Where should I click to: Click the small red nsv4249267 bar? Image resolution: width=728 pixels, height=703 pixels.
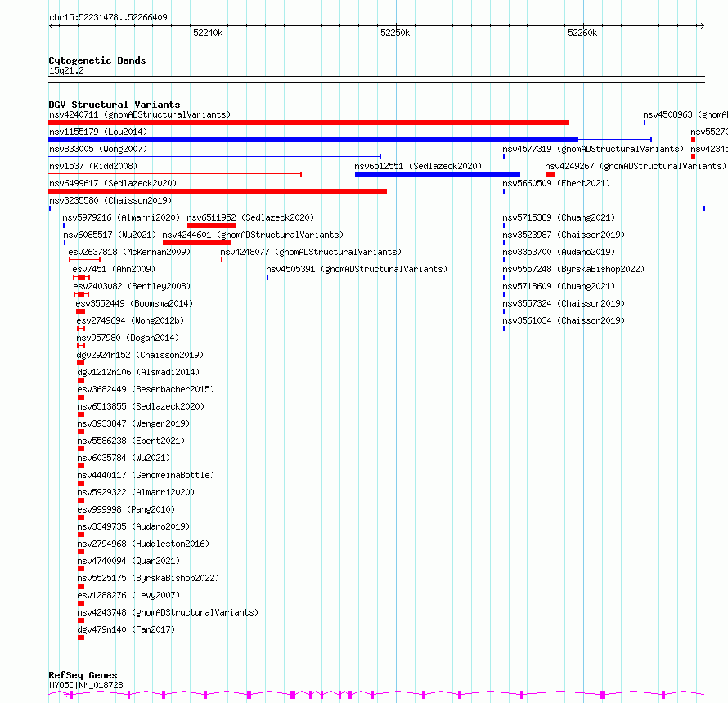tap(550, 174)
